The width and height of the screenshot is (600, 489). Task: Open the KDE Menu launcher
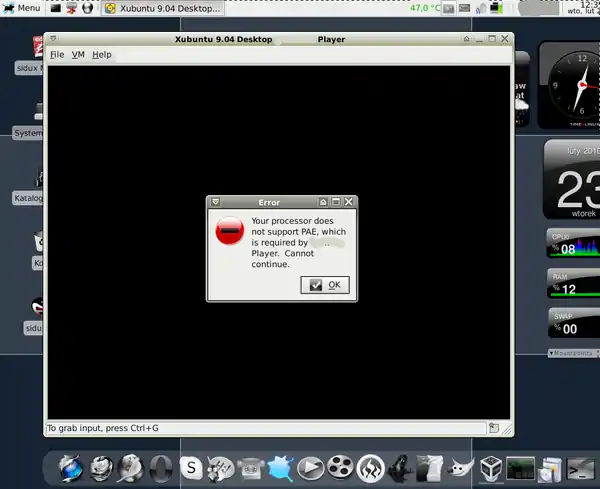21,8
